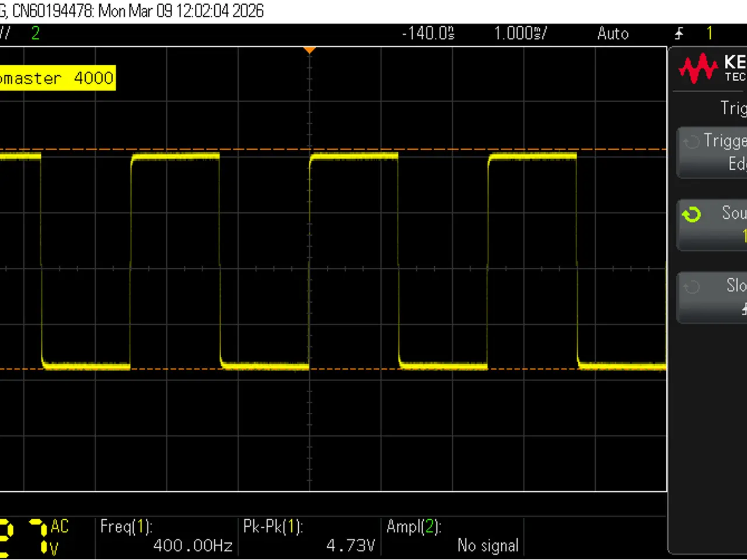Select the Ampl(2) measurement label

coord(414,527)
